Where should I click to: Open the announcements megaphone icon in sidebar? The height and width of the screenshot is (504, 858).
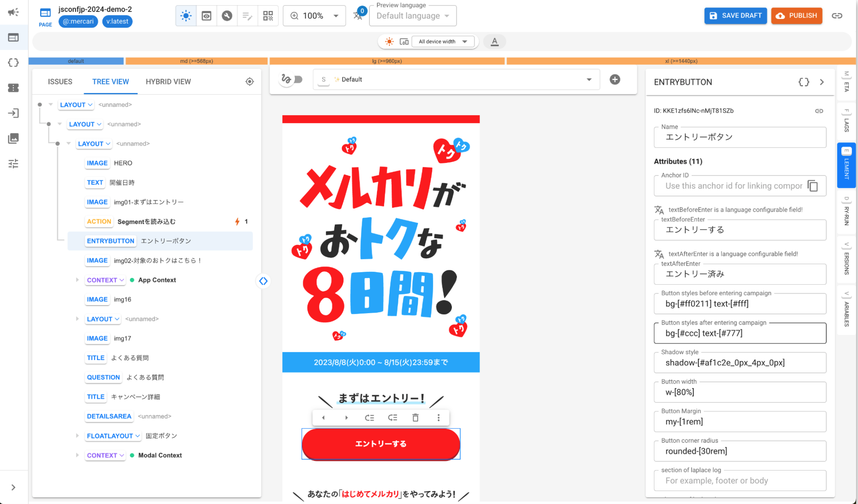(x=13, y=12)
